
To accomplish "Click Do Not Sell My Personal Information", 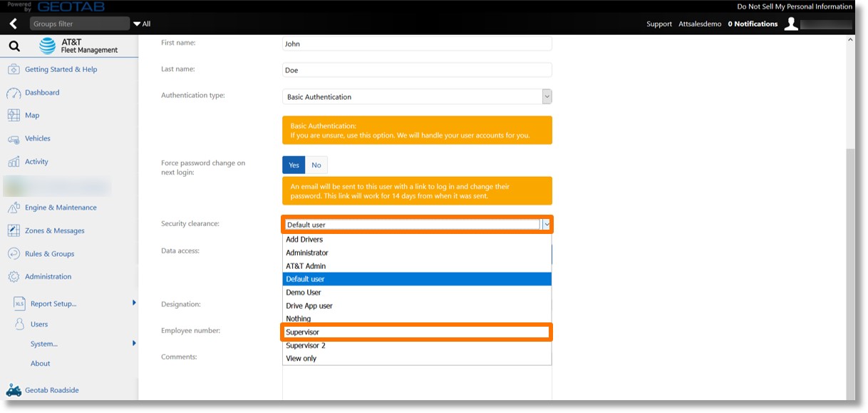I will pos(795,6).
